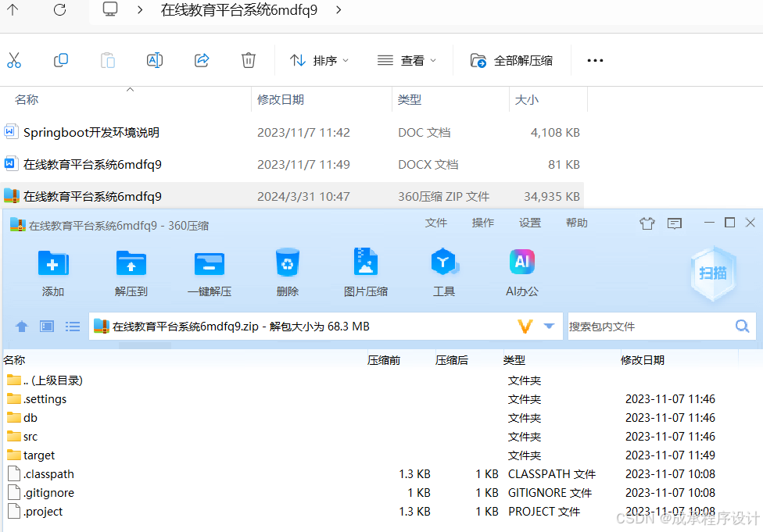Click the cut icon in Explorer toolbar
Image resolution: width=763 pixels, height=532 pixels.
14,59
